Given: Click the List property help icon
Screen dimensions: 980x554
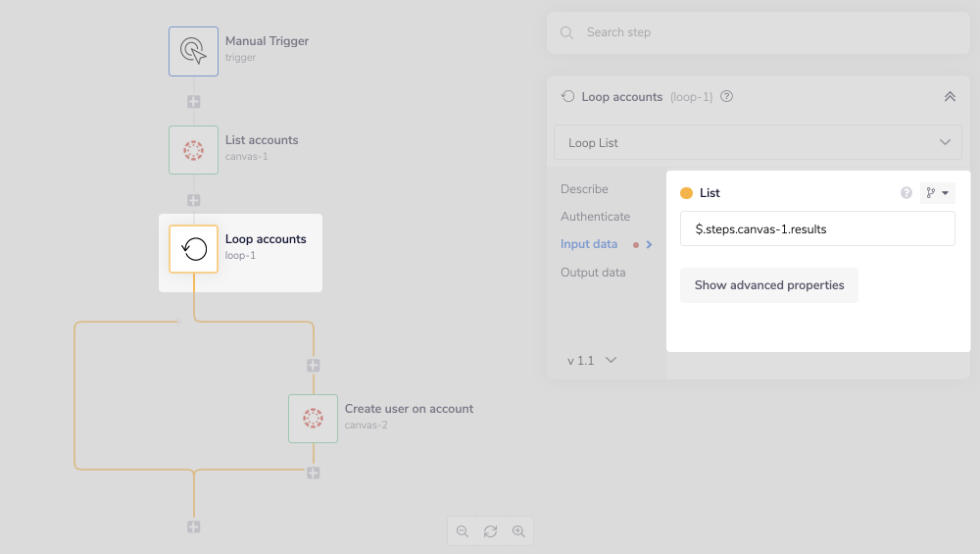Looking at the screenshot, I should (906, 193).
